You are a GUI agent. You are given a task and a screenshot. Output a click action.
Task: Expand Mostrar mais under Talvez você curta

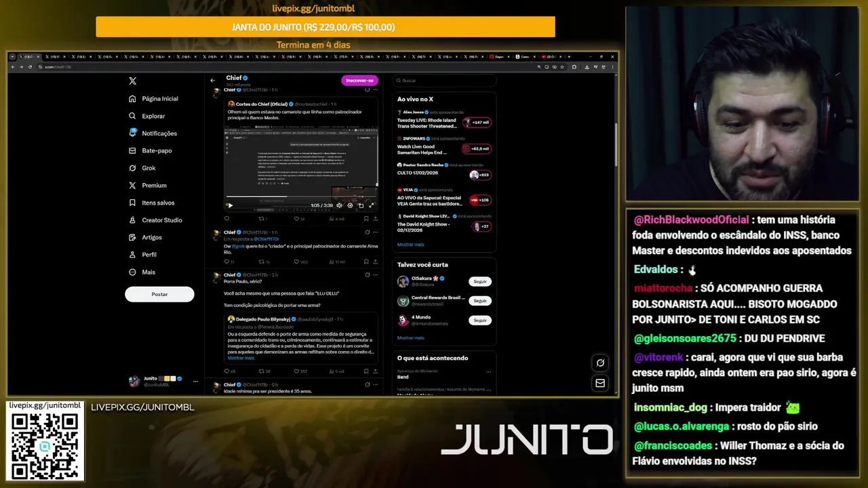(410, 338)
